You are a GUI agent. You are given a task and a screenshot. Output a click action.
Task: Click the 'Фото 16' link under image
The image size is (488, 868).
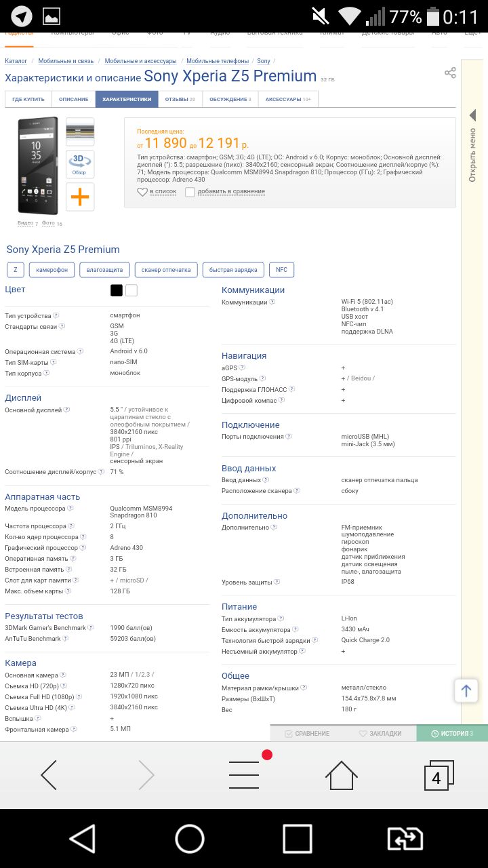click(x=52, y=223)
